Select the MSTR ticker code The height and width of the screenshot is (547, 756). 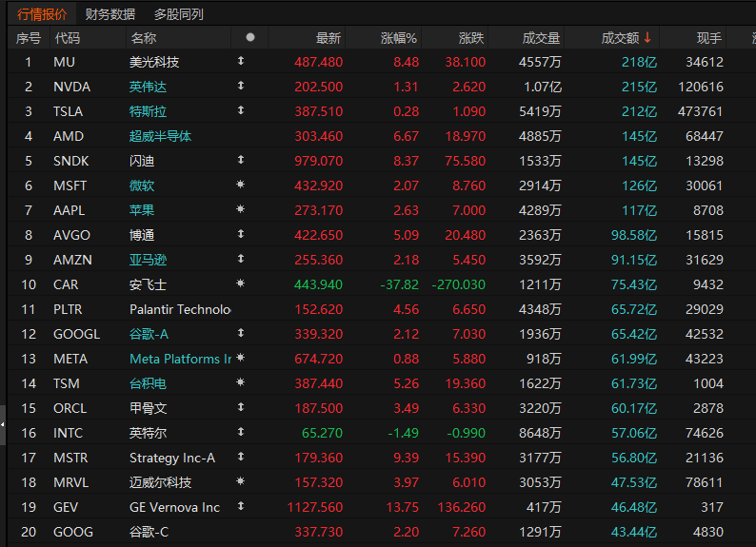70,458
